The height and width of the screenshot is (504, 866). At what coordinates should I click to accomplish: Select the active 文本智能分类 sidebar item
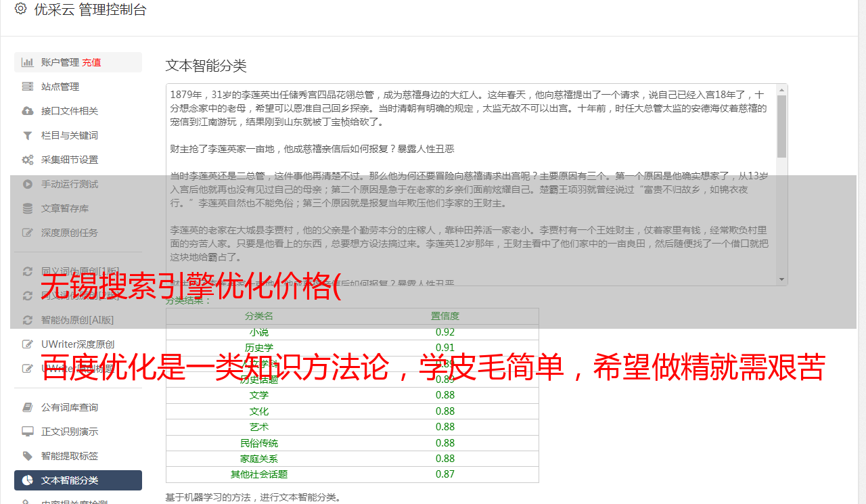(78, 480)
